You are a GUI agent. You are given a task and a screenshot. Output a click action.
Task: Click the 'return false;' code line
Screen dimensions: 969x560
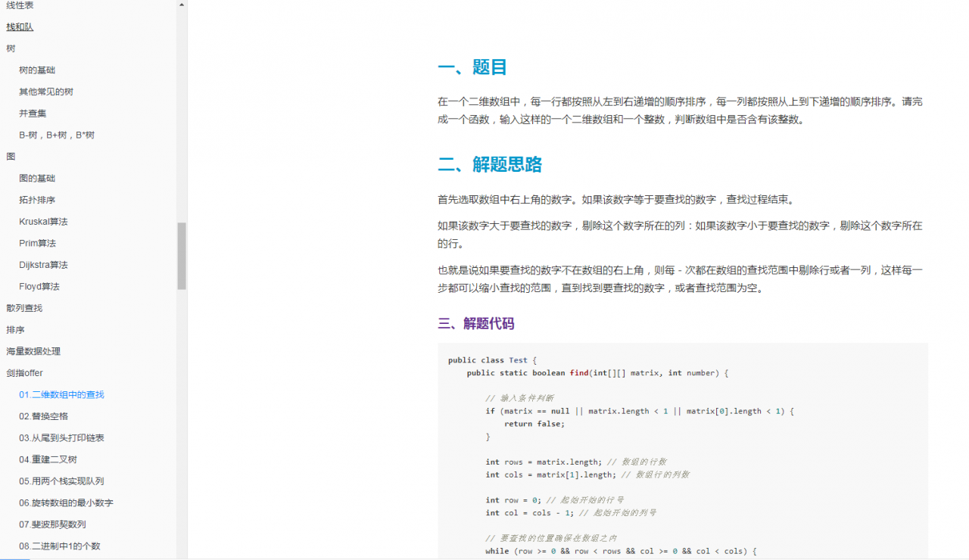pyautogui.click(x=534, y=424)
